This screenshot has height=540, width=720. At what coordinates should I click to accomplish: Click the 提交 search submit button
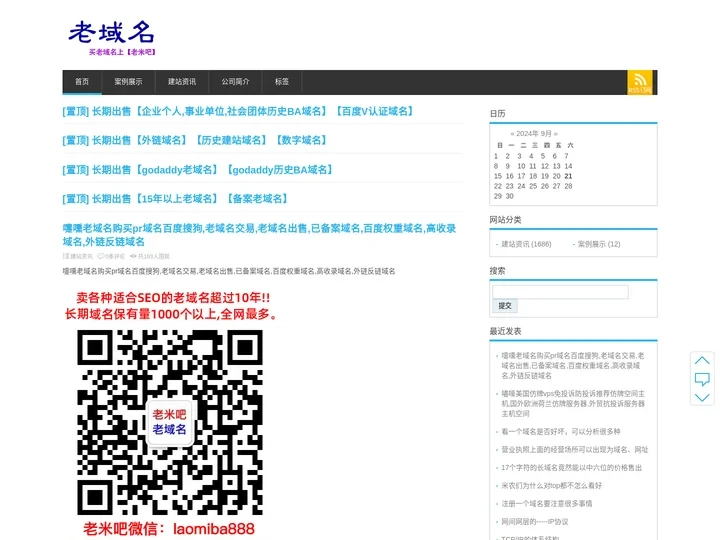click(505, 306)
